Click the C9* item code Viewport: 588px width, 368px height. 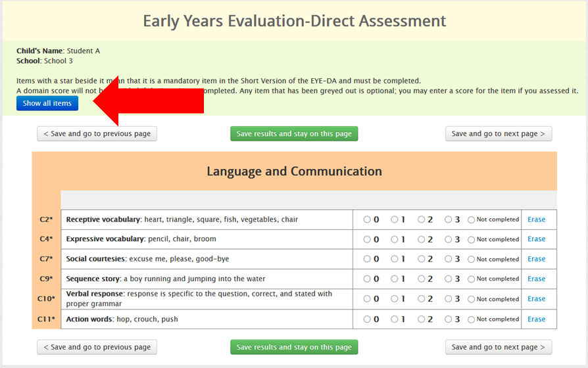point(46,279)
